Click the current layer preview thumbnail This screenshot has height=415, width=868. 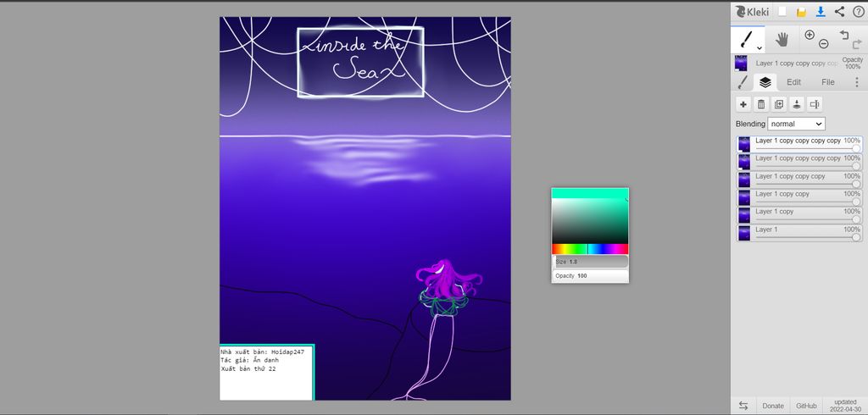click(741, 63)
